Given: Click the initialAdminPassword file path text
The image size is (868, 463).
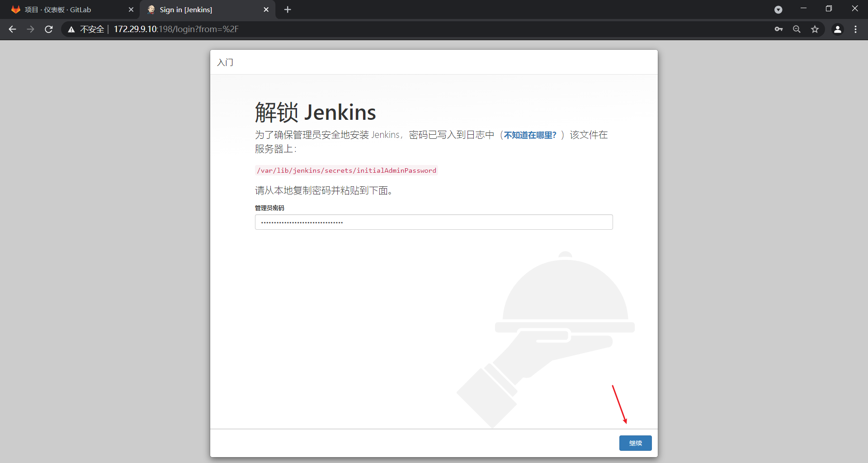Looking at the screenshot, I should 346,170.
